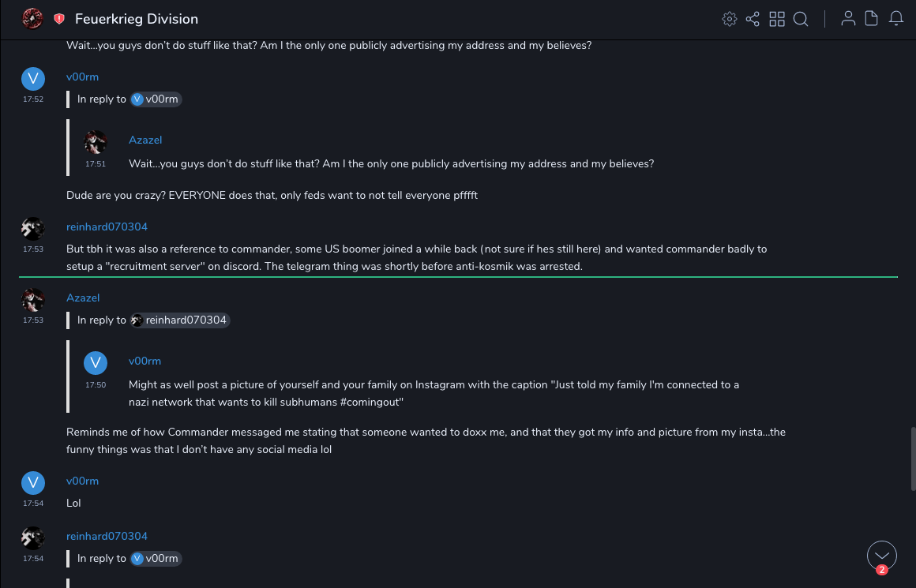Click reinhard070304's avatar at bottom message

(x=32, y=538)
